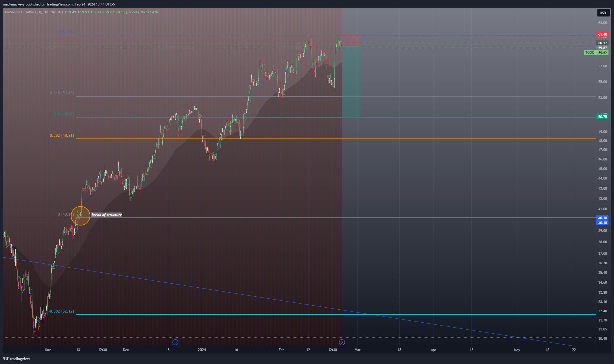The width and height of the screenshot is (614, 364).
Task: Click the 32.40 price scale value
Action: (602, 311)
